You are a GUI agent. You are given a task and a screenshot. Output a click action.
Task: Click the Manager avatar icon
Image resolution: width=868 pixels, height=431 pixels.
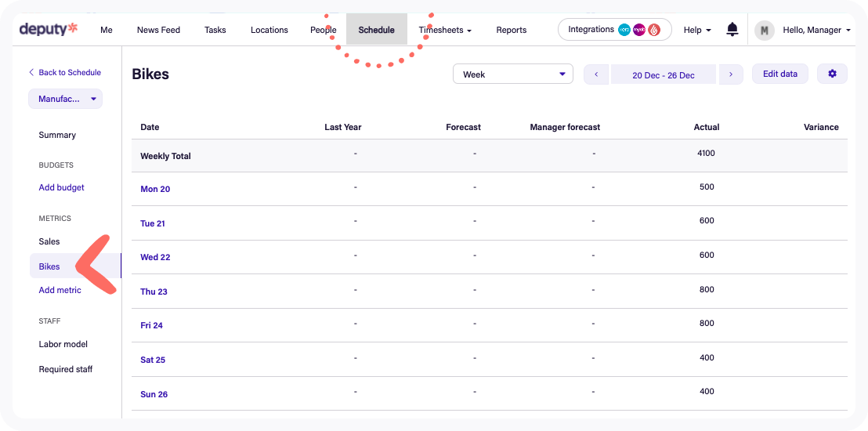tap(764, 30)
